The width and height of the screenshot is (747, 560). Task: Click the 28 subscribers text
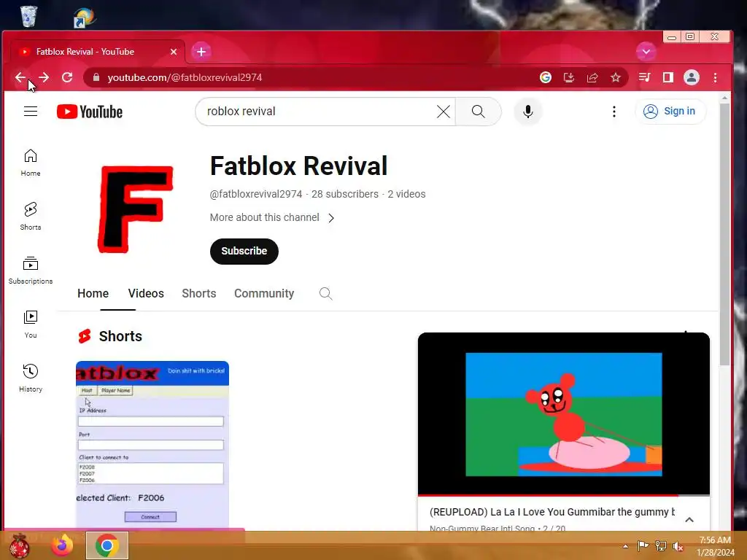(x=345, y=194)
